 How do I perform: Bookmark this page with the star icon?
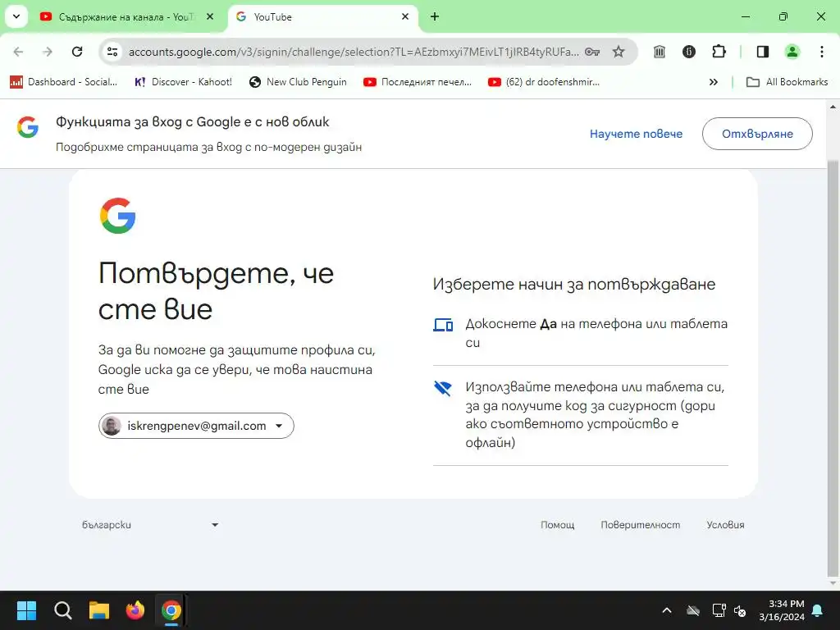pos(619,52)
